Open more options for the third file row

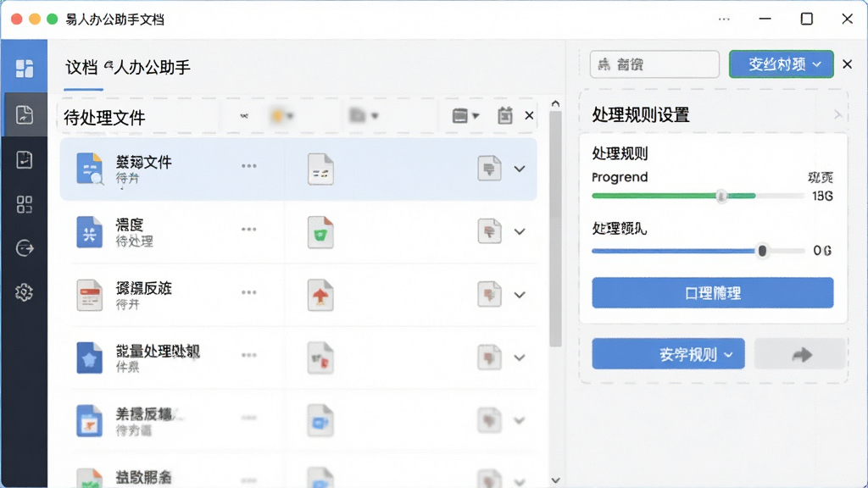[x=248, y=292]
